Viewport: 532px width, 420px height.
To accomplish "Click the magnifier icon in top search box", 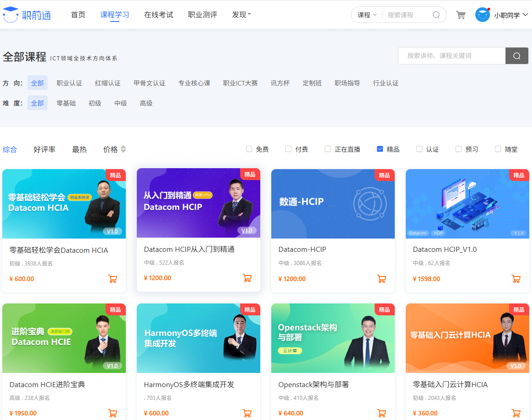I will pos(436,15).
